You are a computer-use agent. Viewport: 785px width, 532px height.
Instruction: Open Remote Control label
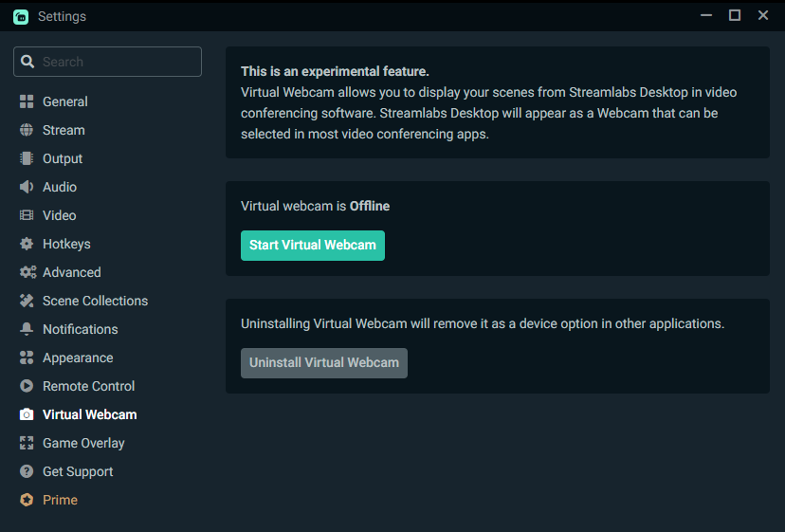pos(88,386)
